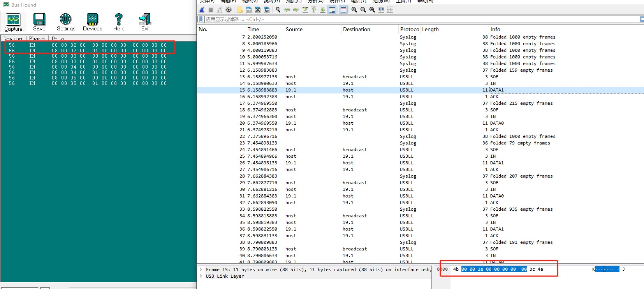Open Bus Hound Settings
This screenshot has width=644, height=289.
66,22
